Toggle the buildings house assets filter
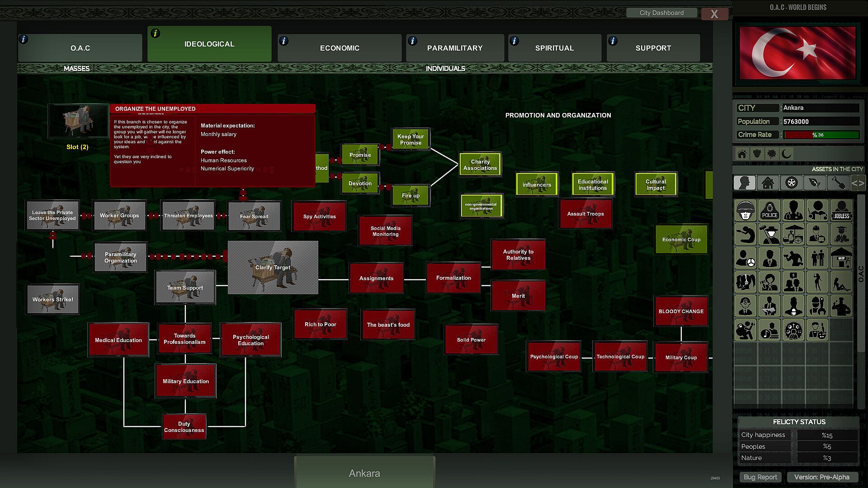The image size is (868, 488). (768, 183)
